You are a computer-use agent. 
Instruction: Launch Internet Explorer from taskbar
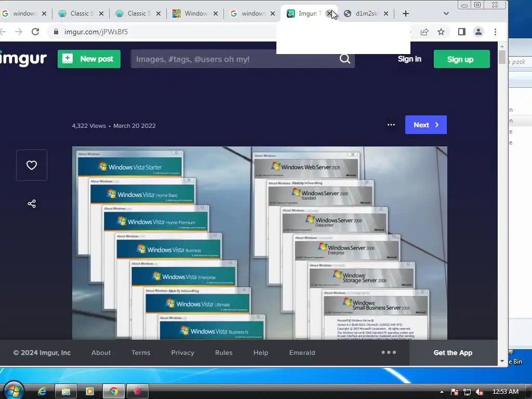point(42,392)
